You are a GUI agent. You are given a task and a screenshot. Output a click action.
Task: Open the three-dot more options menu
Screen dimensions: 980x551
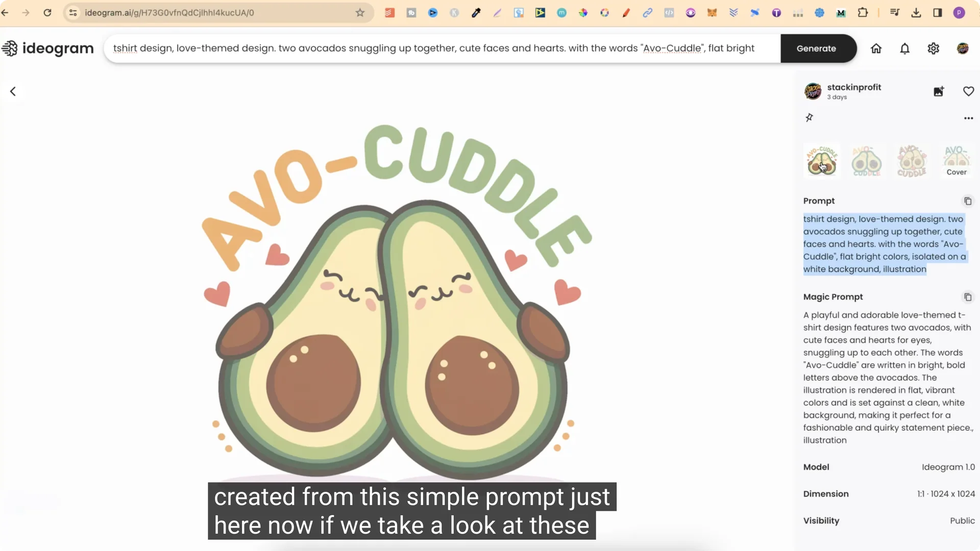point(969,118)
